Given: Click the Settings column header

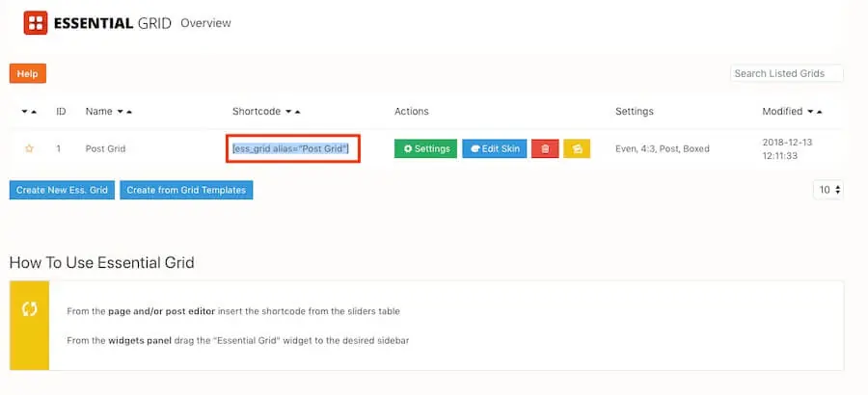Looking at the screenshot, I should pyautogui.click(x=635, y=111).
